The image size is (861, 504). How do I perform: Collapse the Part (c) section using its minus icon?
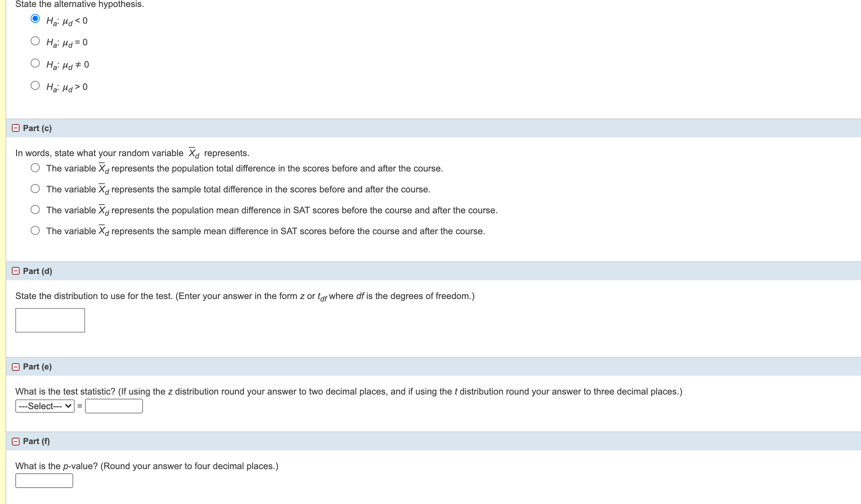coord(15,128)
